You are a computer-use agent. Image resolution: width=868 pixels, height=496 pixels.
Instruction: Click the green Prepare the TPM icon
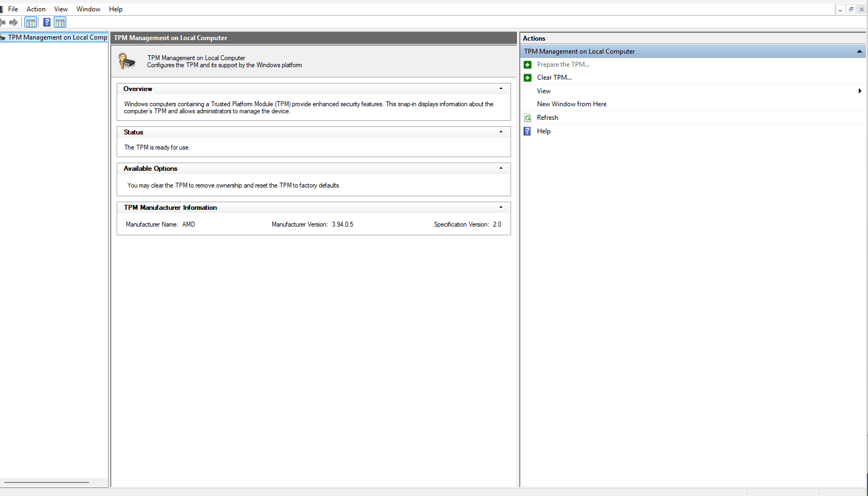click(527, 65)
